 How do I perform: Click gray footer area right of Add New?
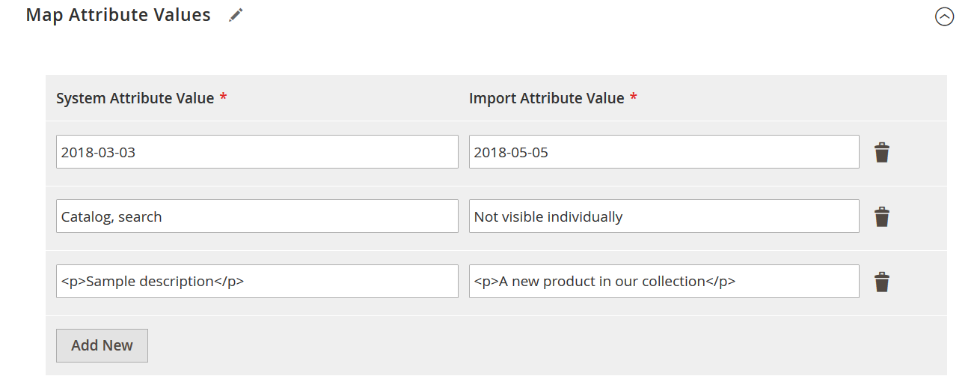524,345
